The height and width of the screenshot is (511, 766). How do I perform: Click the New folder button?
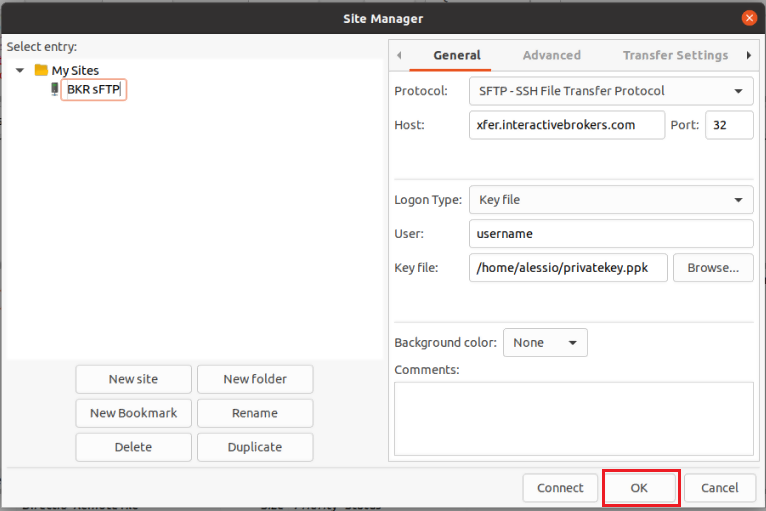[255, 379]
